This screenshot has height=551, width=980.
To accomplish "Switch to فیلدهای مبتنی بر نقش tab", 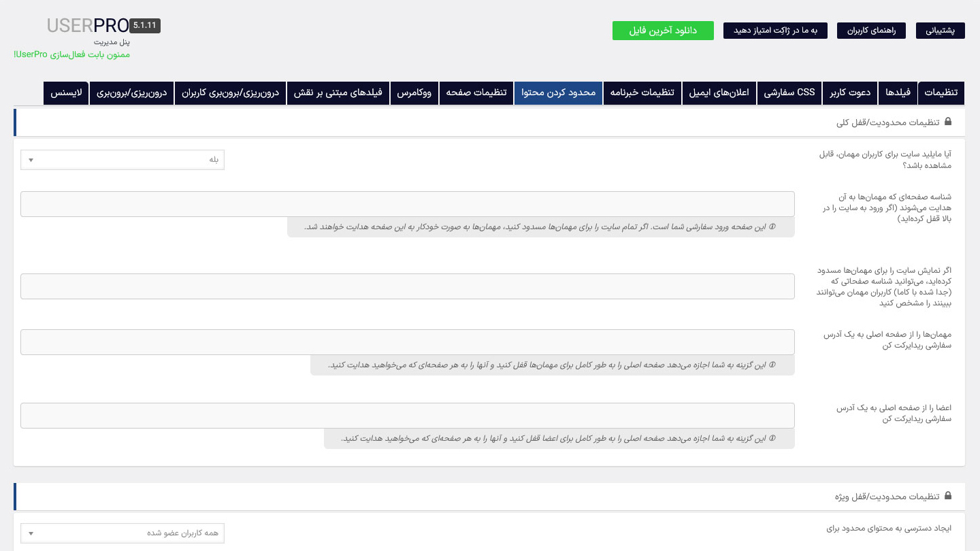I will (338, 93).
